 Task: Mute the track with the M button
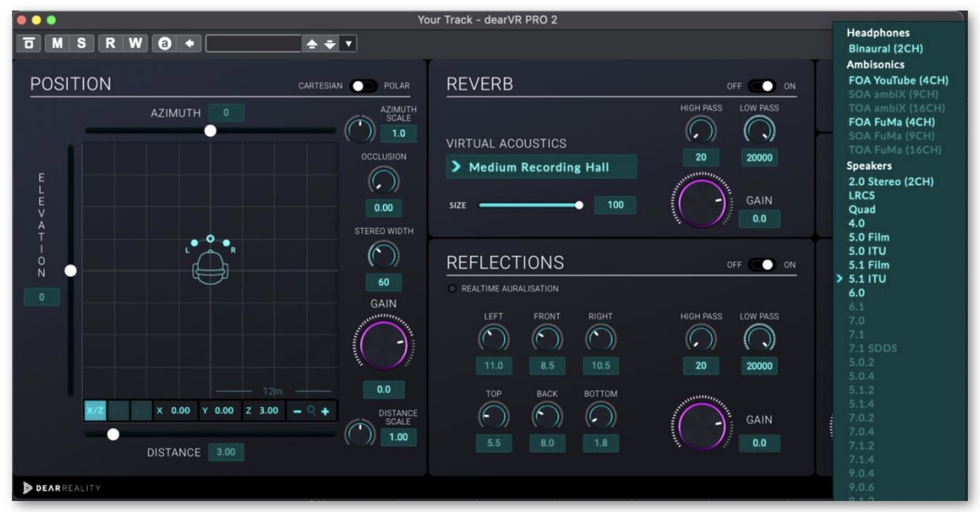57,43
